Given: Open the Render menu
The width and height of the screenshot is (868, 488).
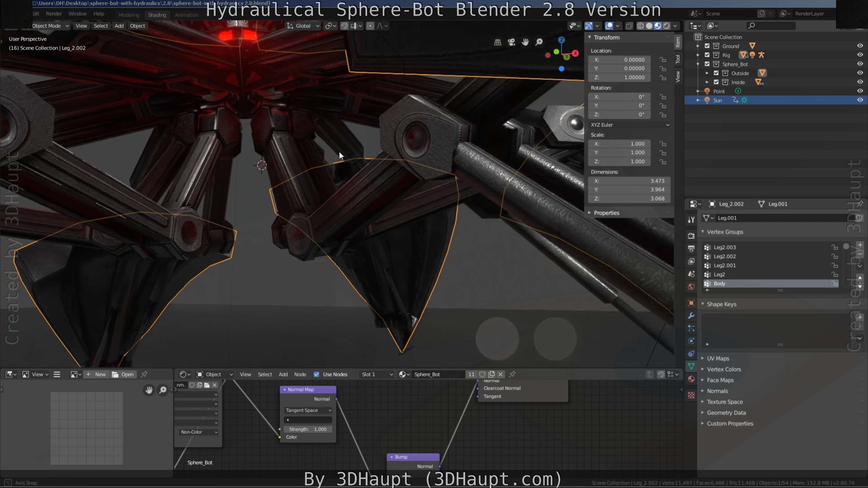Looking at the screenshot, I should click(x=54, y=14).
